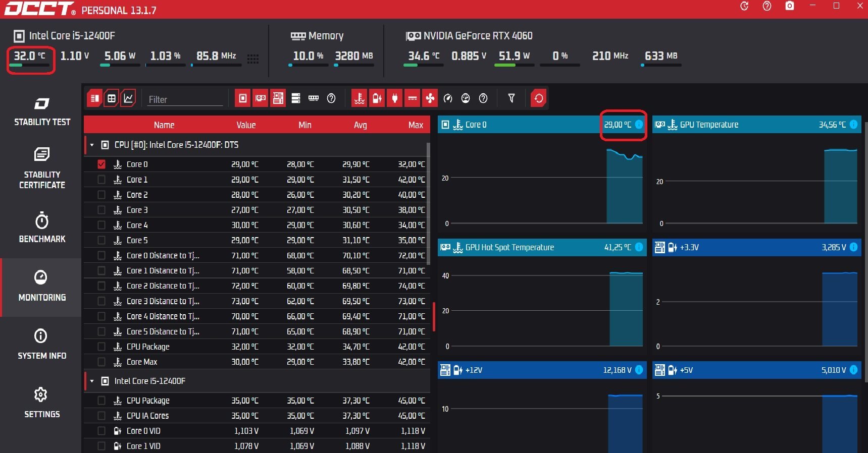Toggle storage sensors filter icon
The image size is (868, 453).
296,98
